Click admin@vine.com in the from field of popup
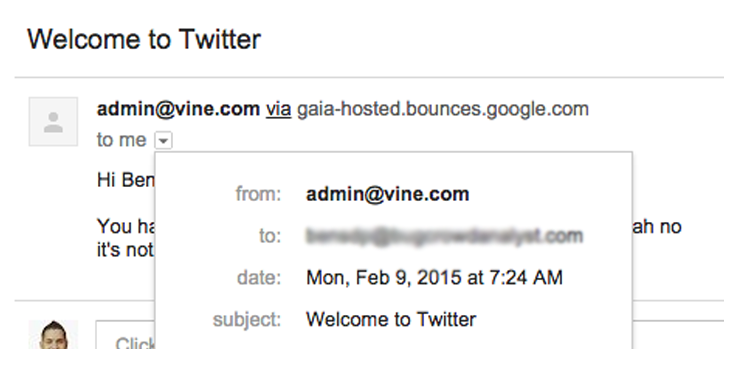 [x=388, y=194]
